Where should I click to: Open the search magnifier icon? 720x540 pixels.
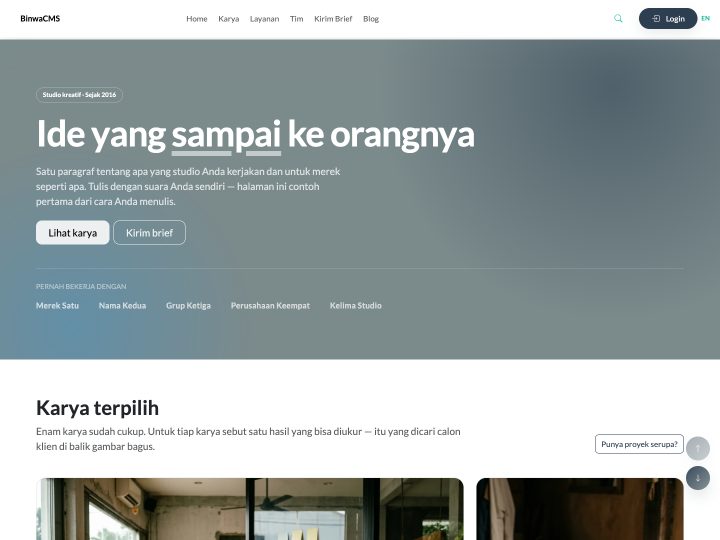[618, 18]
